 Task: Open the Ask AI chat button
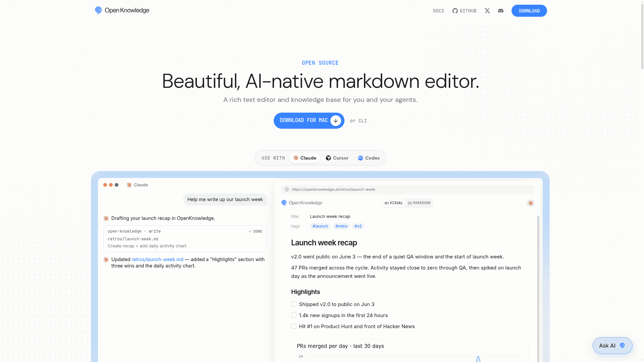tap(612, 346)
